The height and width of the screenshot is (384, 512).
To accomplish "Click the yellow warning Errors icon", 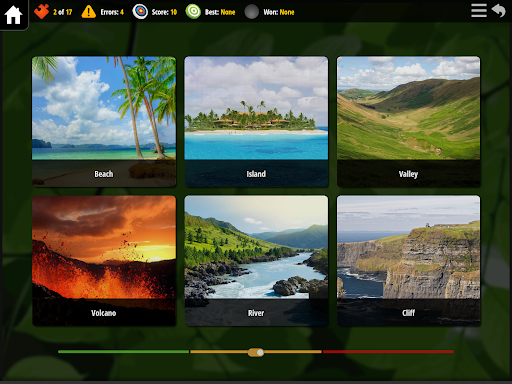I will click(89, 12).
